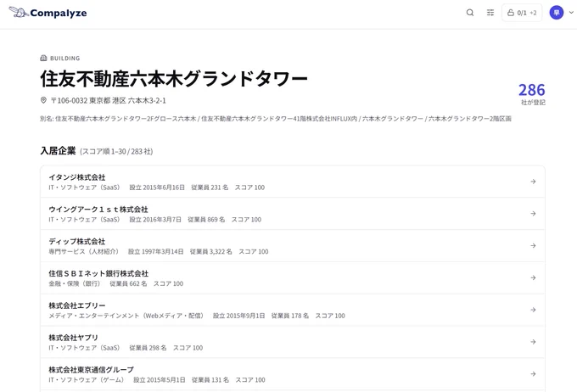Click the 286 registered companies count
This screenshot has height=392, width=577.
point(532,90)
